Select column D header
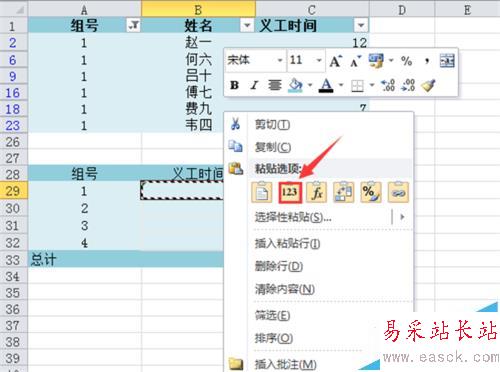Image resolution: width=500 pixels, height=372 pixels. coord(402,10)
